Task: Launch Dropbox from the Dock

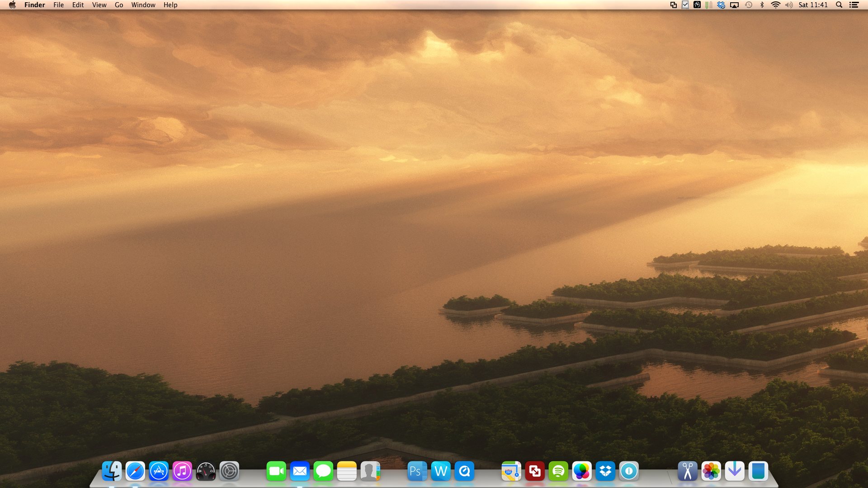Action: click(x=605, y=471)
